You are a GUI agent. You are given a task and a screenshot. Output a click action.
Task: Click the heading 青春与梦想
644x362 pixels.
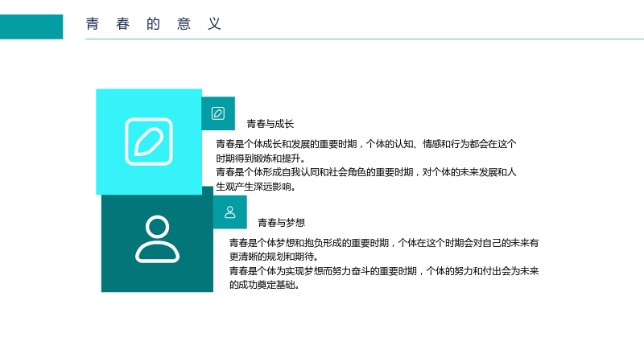point(281,223)
